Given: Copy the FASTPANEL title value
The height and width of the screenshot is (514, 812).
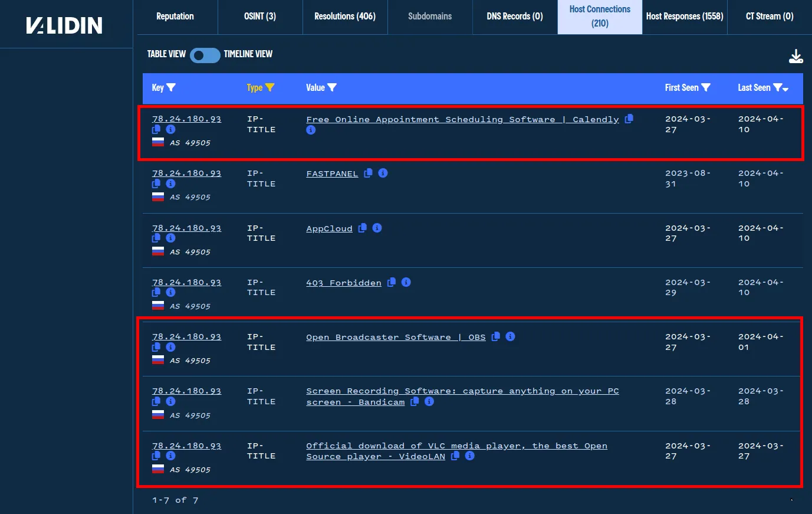Looking at the screenshot, I should coord(368,173).
